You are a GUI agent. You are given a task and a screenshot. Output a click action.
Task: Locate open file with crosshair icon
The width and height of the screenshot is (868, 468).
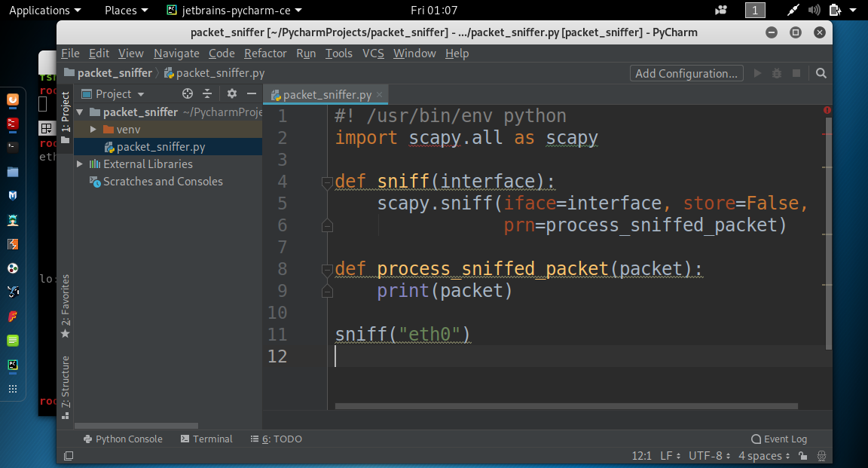click(187, 93)
